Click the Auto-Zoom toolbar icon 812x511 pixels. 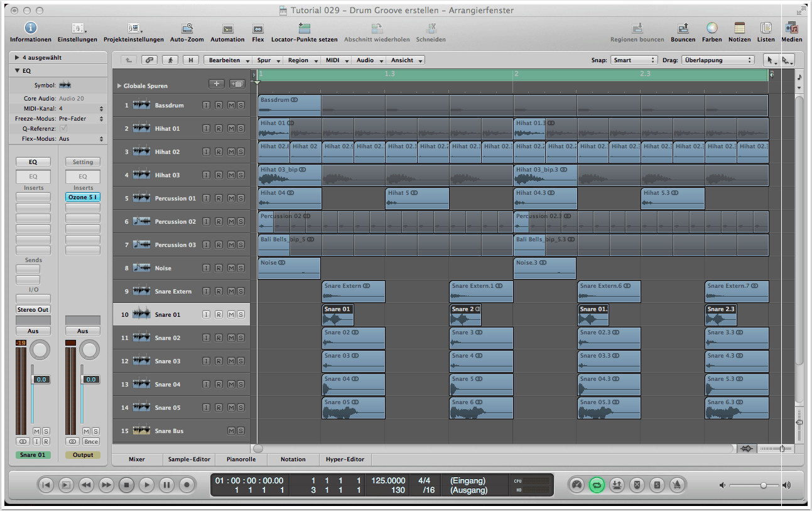pos(187,28)
